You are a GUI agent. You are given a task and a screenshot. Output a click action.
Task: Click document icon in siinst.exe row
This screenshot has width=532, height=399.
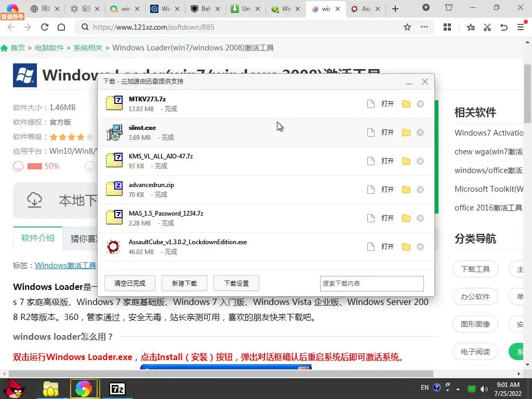point(371,132)
